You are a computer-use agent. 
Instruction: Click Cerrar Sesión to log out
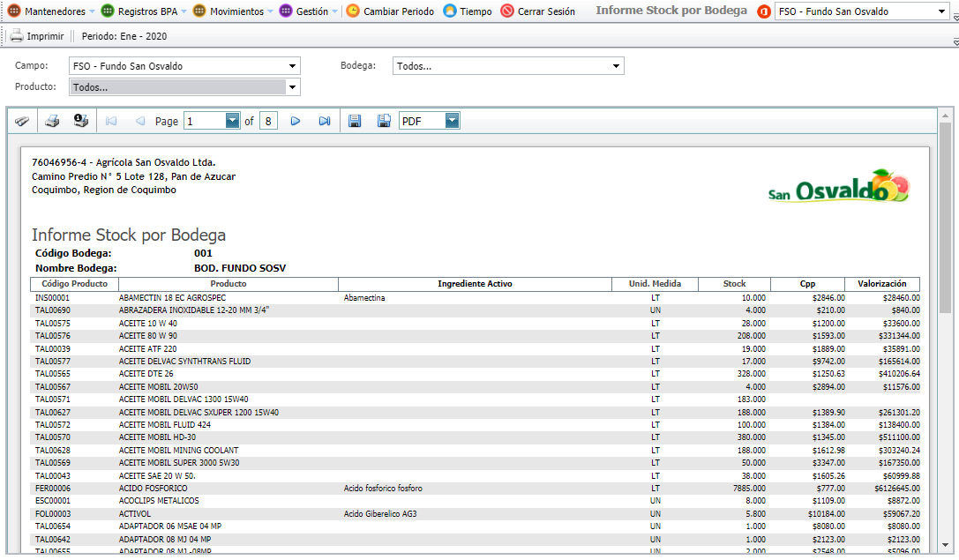click(538, 11)
